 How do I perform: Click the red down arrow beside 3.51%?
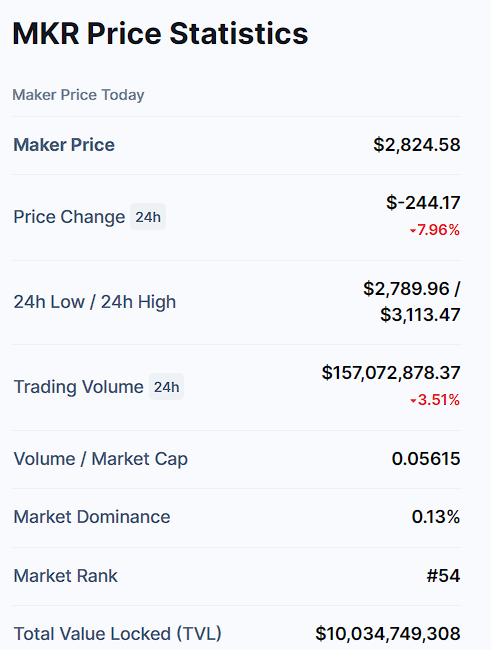pos(413,401)
